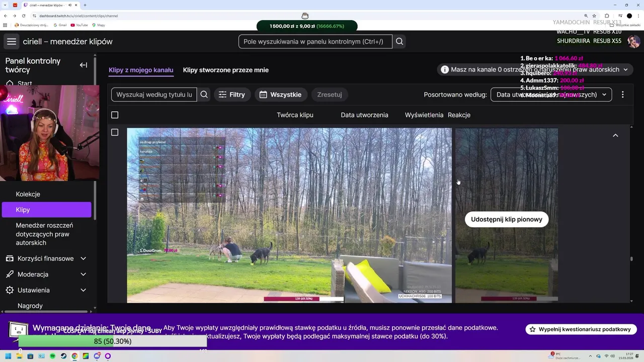Reload the browser page
The height and width of the screenshot is (362, 644).
(x=24, y=16)
